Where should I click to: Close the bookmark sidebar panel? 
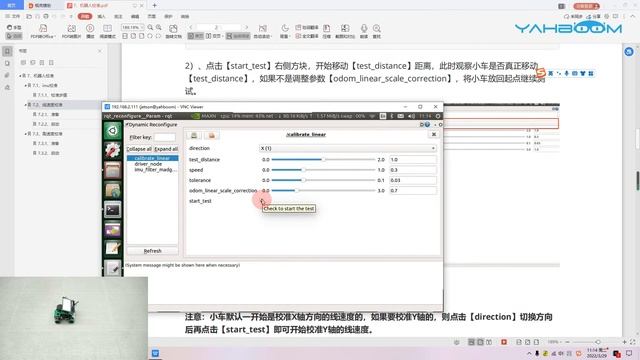pos(100,51)
